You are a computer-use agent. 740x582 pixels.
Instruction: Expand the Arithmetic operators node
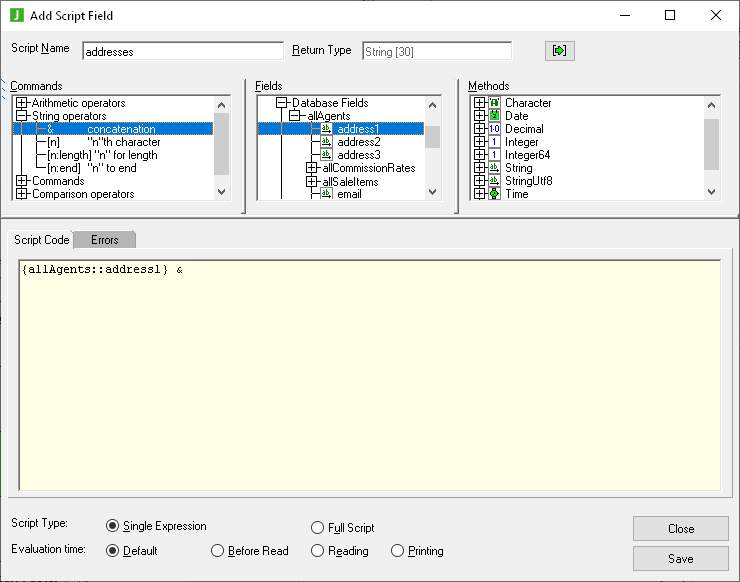coord(22,103)
